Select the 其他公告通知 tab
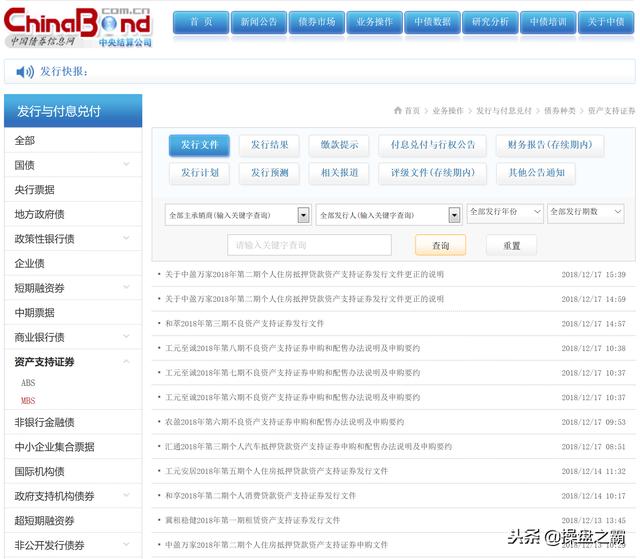This screenshot has width=640, height=559. pyautogui.click(x=536, y=173)
